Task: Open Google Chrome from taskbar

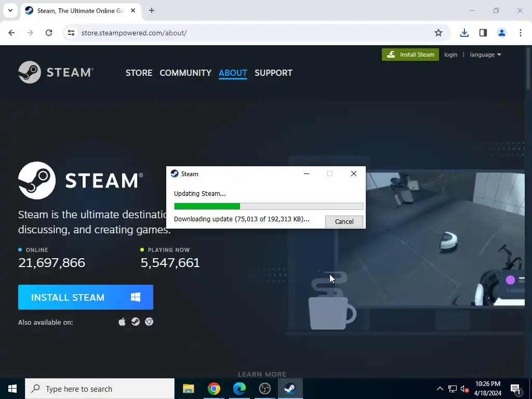Action: click(x=214, y=389)
